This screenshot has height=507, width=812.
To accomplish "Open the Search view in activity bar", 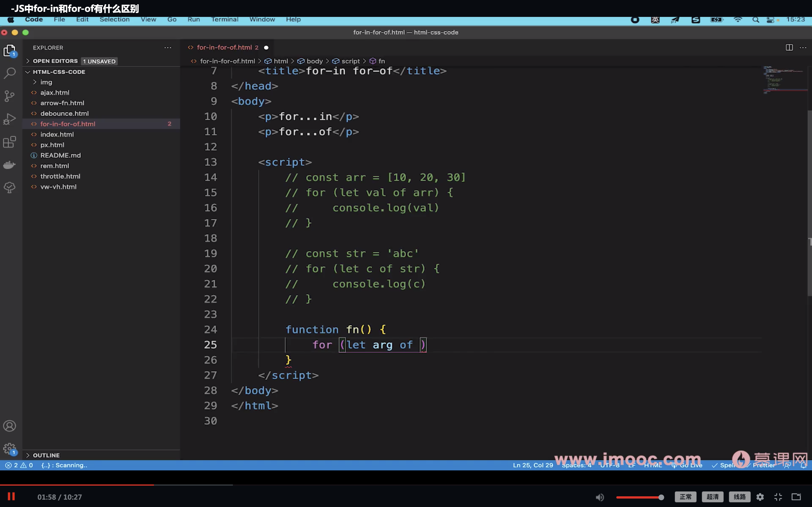I will click(x=10, y=73).
